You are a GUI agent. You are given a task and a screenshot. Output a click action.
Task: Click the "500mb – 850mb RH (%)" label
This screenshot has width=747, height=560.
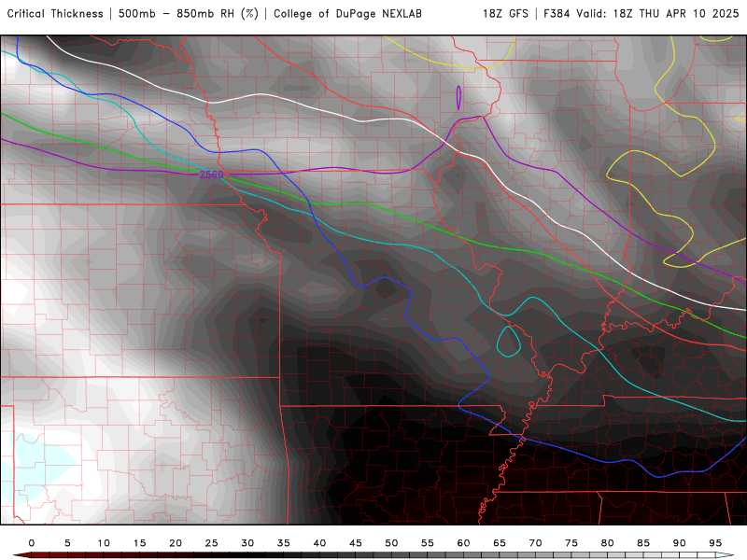pyautogui.click(x=189, y=14)
